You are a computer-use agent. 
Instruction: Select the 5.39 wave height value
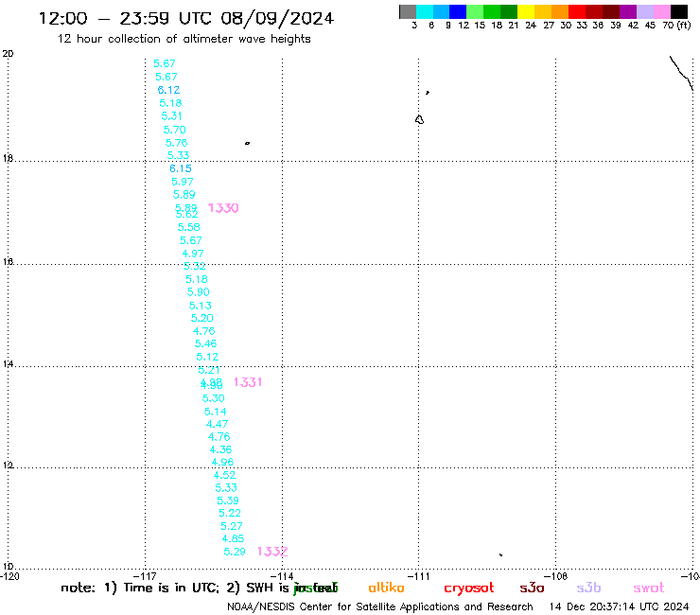coord(228,501)
